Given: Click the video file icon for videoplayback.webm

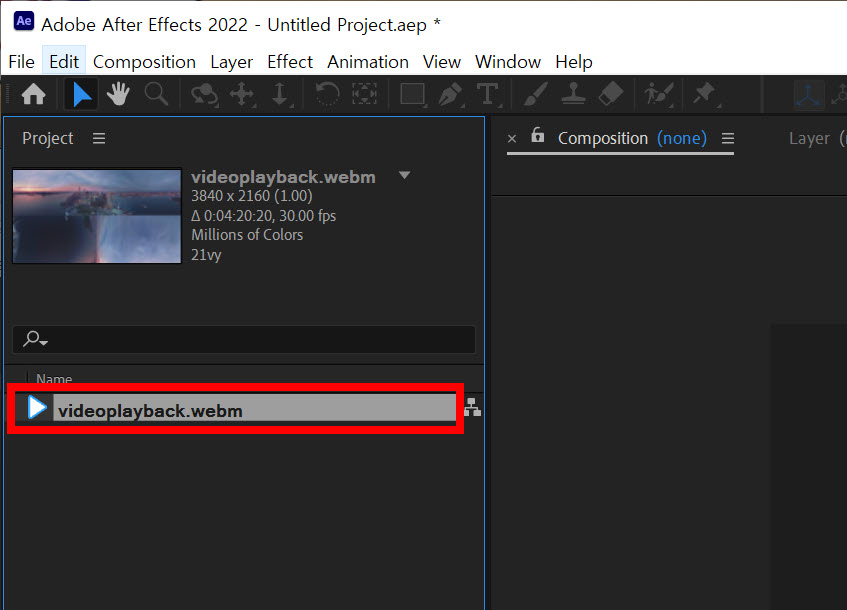Looking at the screenshot, I should (37, 407).
